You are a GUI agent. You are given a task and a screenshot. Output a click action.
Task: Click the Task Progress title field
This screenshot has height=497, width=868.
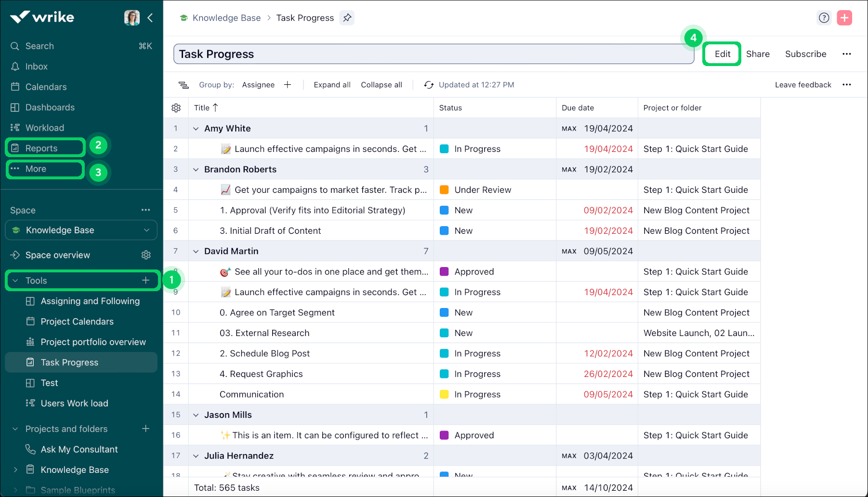(x=433, y=54)
